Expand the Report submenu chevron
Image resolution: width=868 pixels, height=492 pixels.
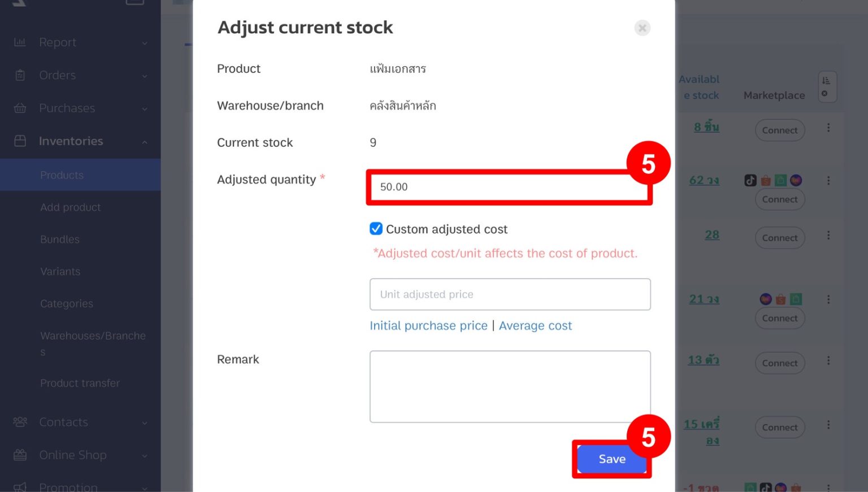click(x=146, y=42)
